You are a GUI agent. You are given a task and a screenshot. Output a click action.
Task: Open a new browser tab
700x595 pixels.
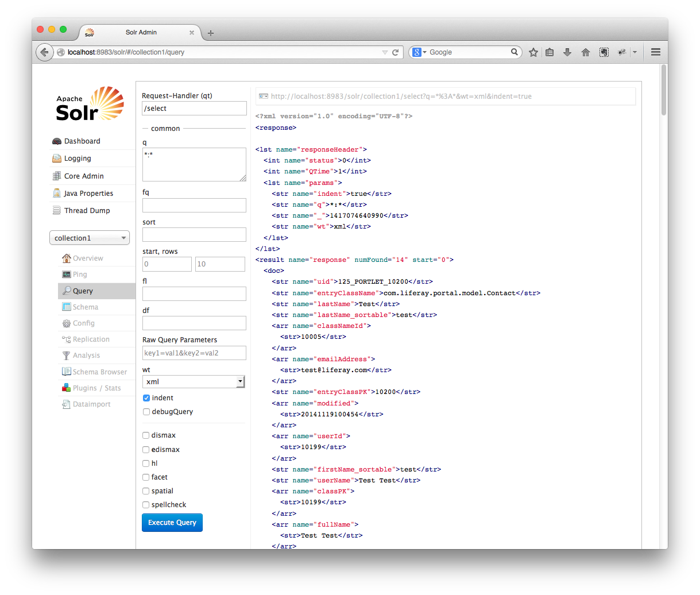coord(211,33)
